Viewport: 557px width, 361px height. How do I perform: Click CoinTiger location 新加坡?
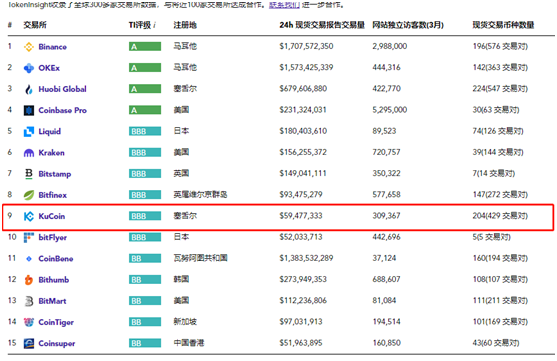coord(185,322)
